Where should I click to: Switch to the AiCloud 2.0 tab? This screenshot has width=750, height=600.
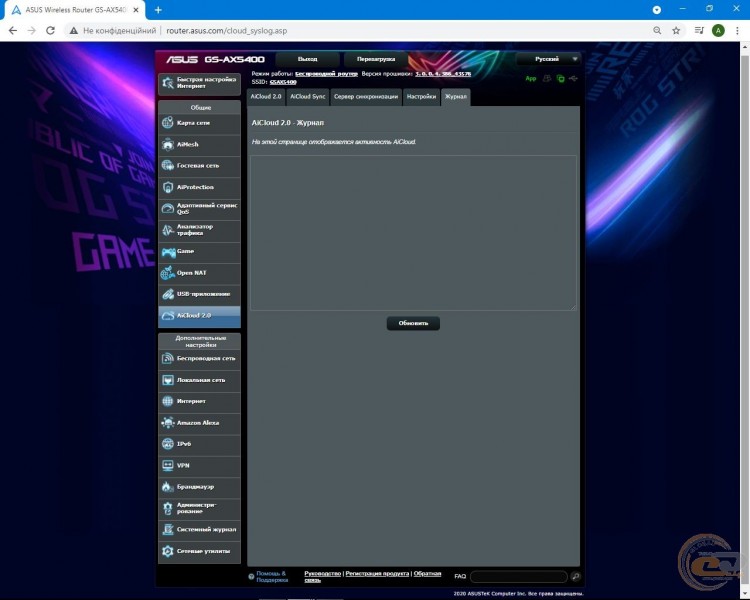click(x=266, y=97)
